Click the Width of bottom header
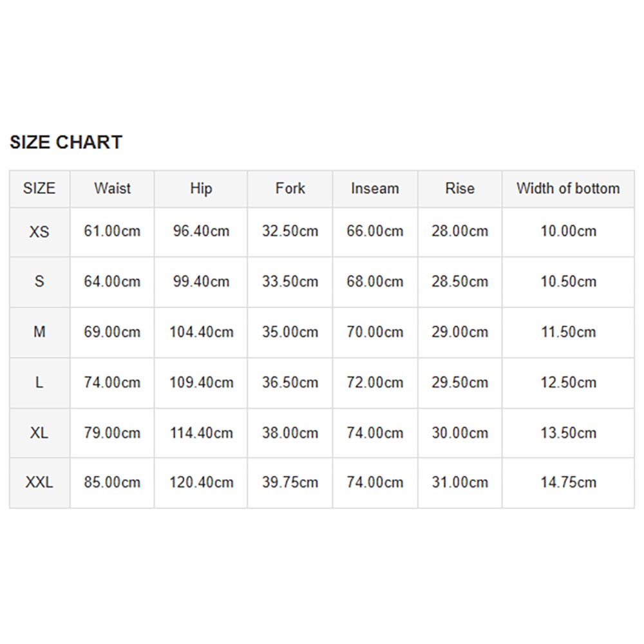 pyautogui.click(x=568, y=189)
